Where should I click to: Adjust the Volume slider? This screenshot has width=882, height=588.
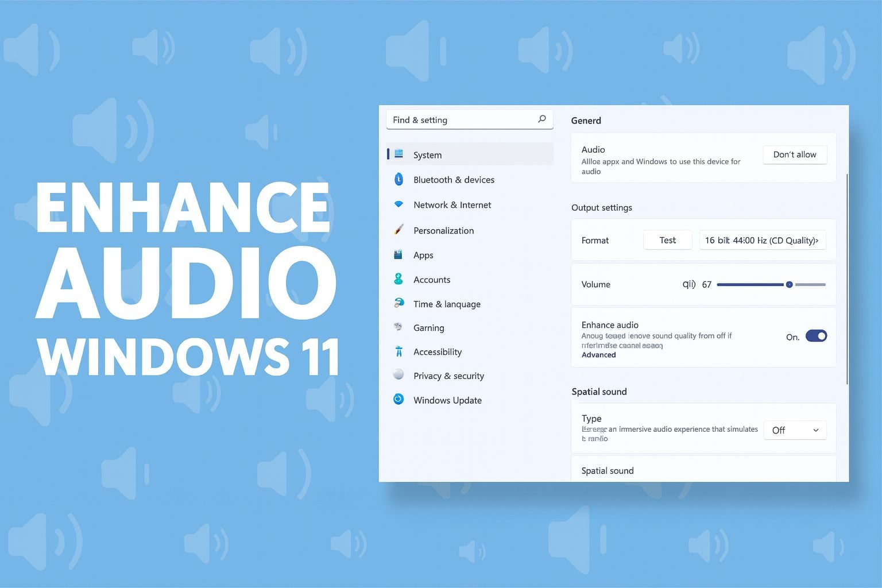[x=790, y=284]
